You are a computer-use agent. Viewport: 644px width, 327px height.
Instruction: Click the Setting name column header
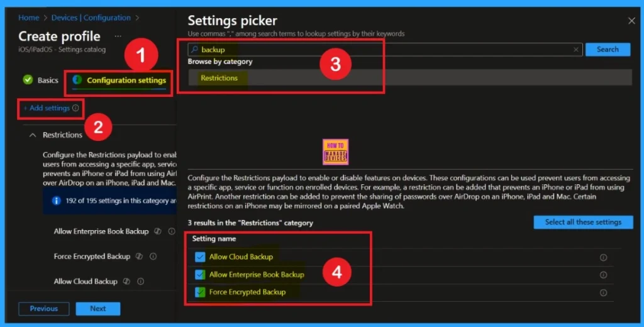[x=214, y=239]
